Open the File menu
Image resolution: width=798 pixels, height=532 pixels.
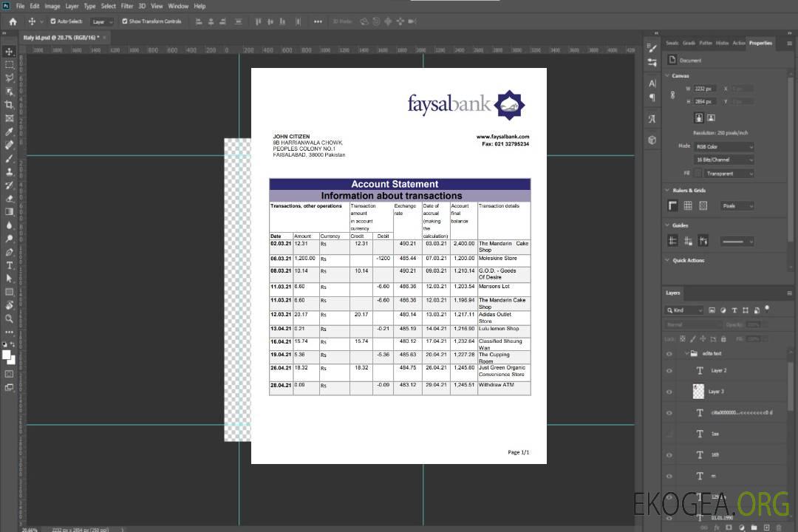point(21,6)
